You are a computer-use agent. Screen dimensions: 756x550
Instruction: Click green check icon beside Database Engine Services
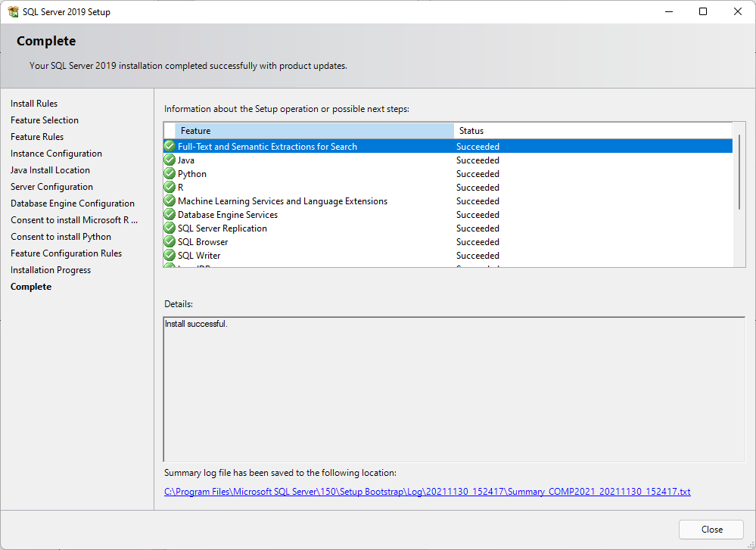tap(170, 215)
